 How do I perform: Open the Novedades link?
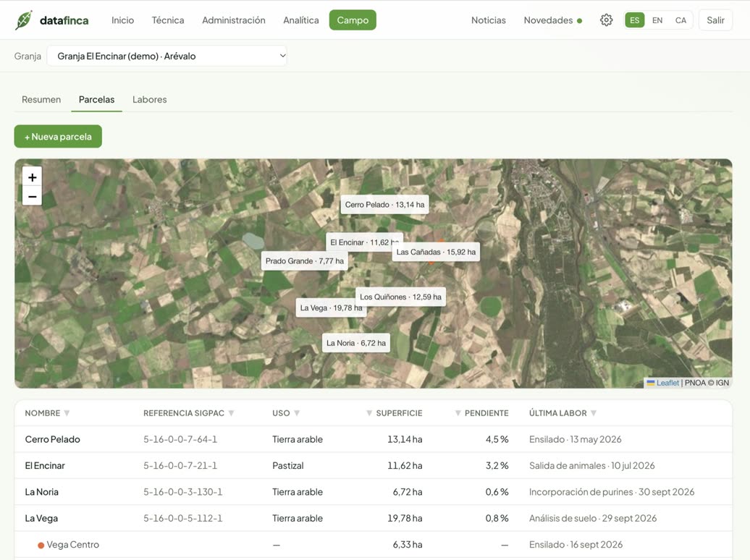pos(552,20)
